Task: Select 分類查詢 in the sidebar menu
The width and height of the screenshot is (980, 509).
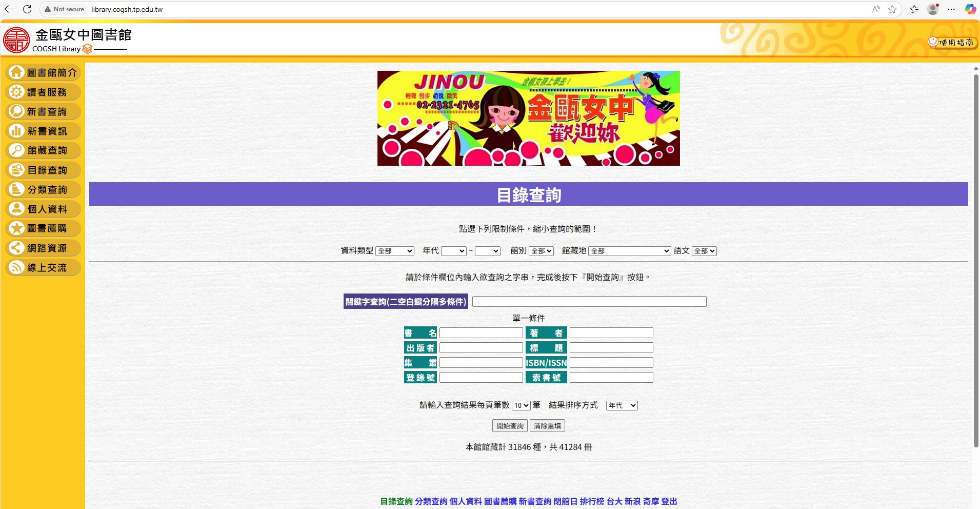Action: (x=47, y=190)
